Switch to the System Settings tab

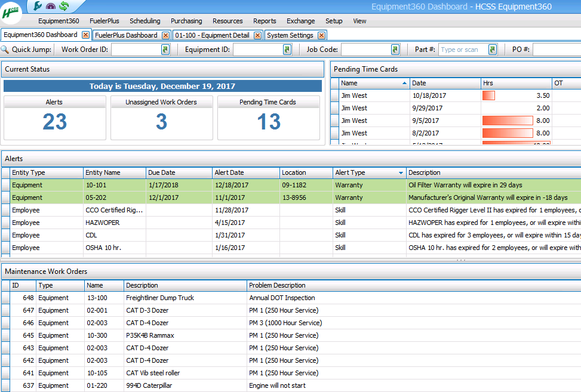290,36
